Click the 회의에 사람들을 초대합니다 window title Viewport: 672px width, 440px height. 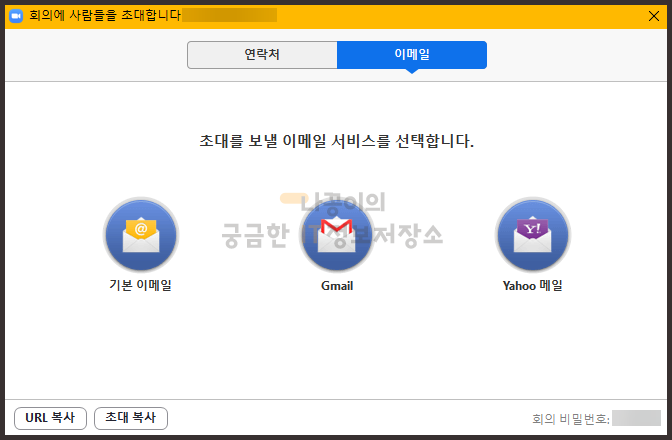pos(105,16)
